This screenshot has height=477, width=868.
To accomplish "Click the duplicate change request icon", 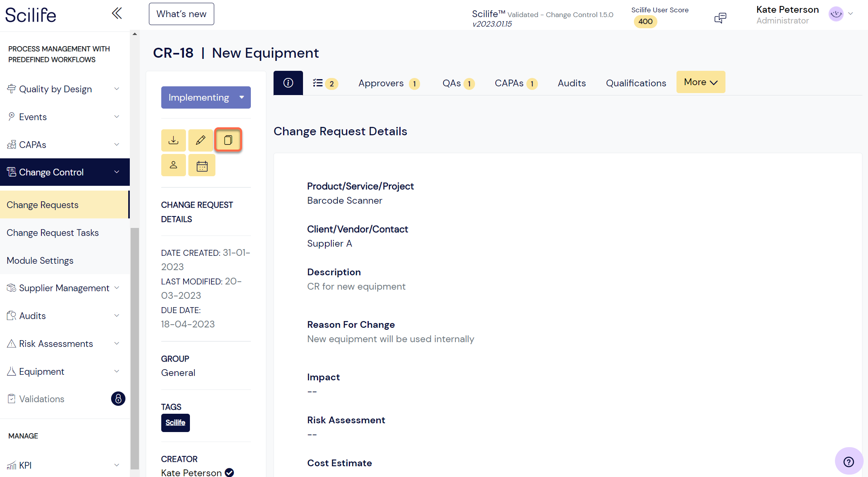I will pyautogui.click(x=228, y=140).
